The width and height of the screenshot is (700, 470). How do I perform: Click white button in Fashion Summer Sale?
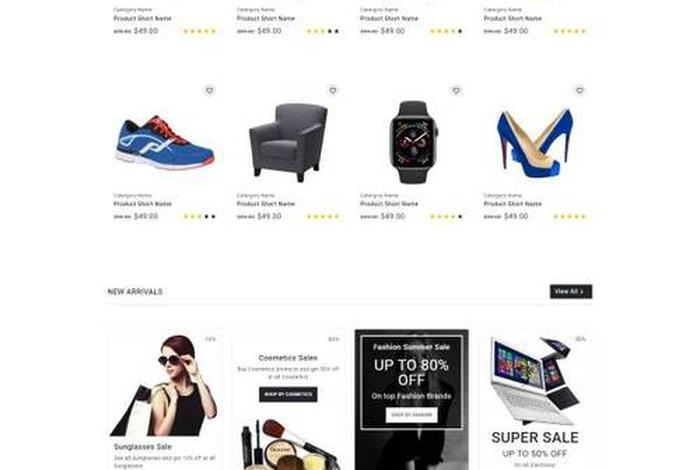pyautogui.click(x=412, y=415)
